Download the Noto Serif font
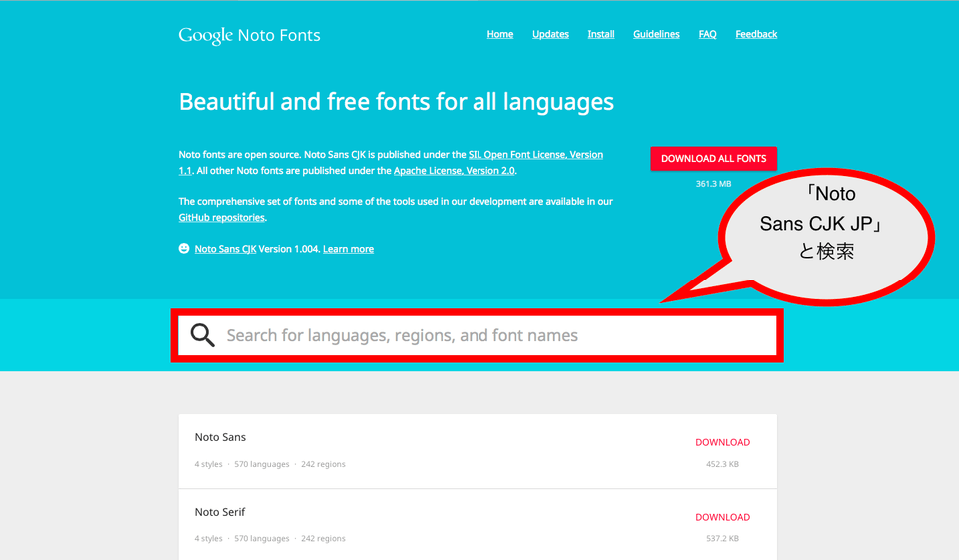This screenshot has width=959, height=560. click(722, 517)
